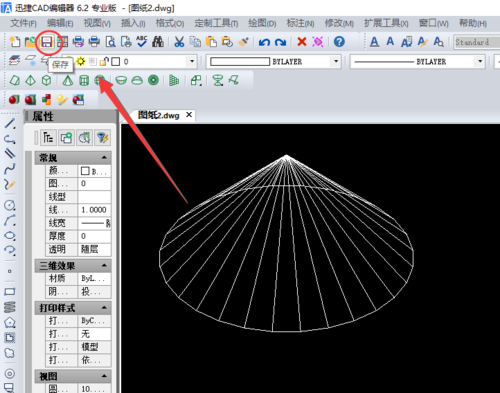500x393 pixels.
Task: Select the 3D box tool
Action: click(47, 80)
